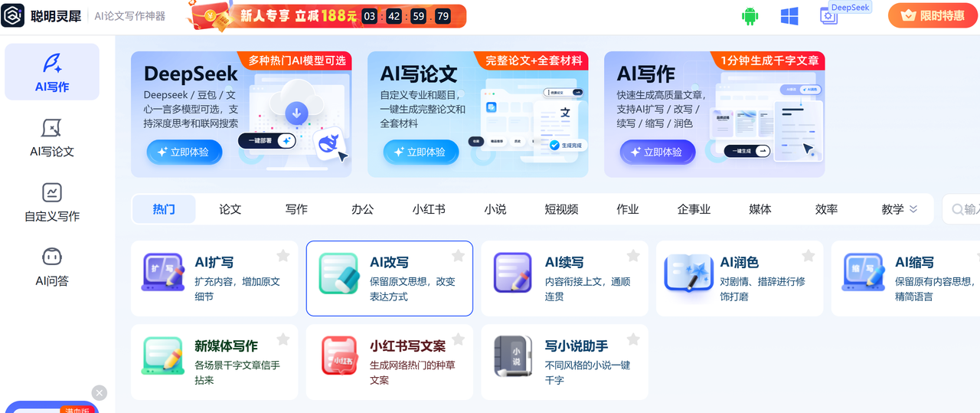
Task: Switch to the 企事业 tab
Action: [x=694, y=209]
